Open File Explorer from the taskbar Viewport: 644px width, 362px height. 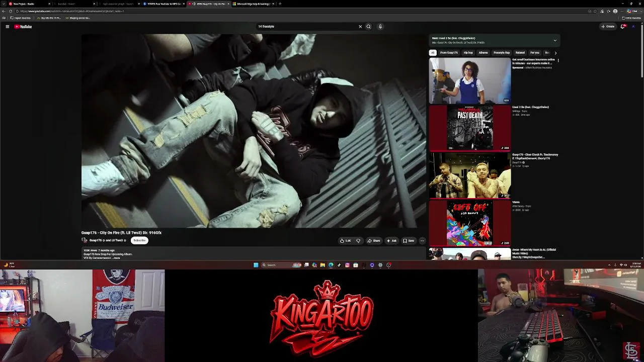tap(323, 265)
